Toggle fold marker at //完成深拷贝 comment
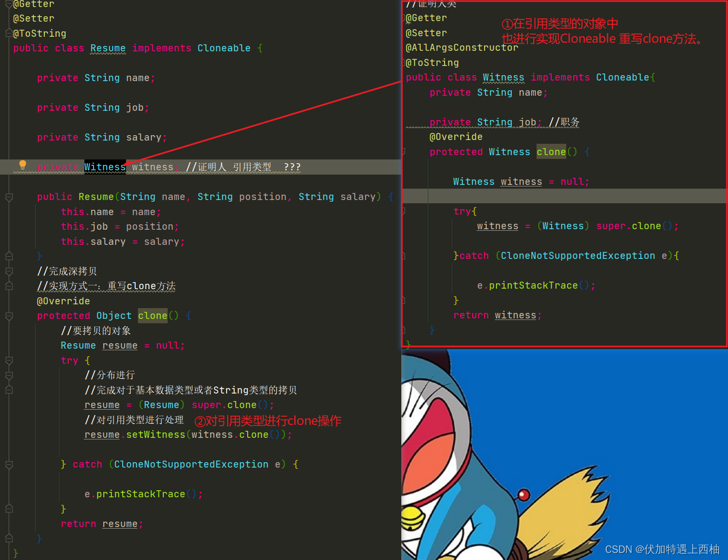This screenshot has width=728, height=560. coord(9,271)
